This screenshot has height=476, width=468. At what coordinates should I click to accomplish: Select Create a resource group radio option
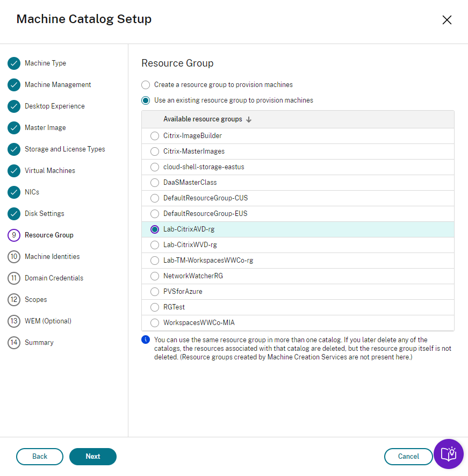146,85
